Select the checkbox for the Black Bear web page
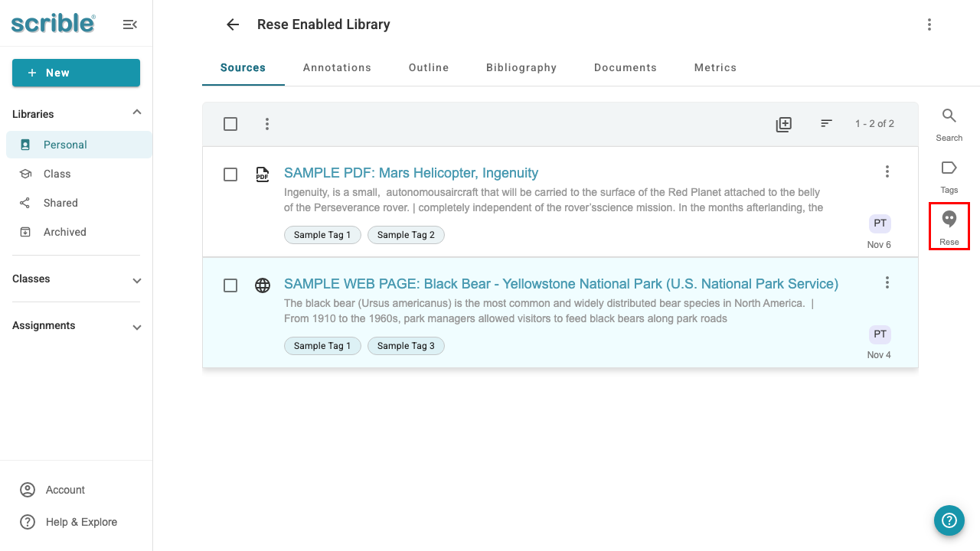980x551 pixels. click(x=230, y=285)
